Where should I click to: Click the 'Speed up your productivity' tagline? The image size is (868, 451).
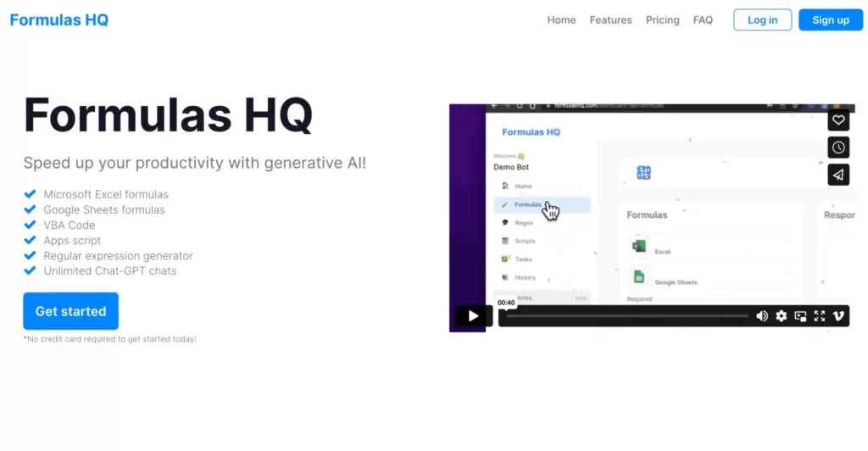click(194, 163)
